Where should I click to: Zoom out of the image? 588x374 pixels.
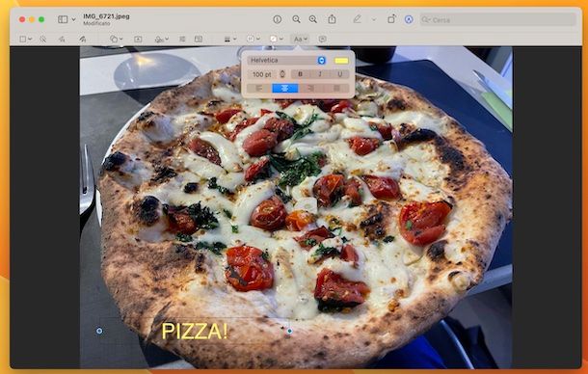point(296,19)
